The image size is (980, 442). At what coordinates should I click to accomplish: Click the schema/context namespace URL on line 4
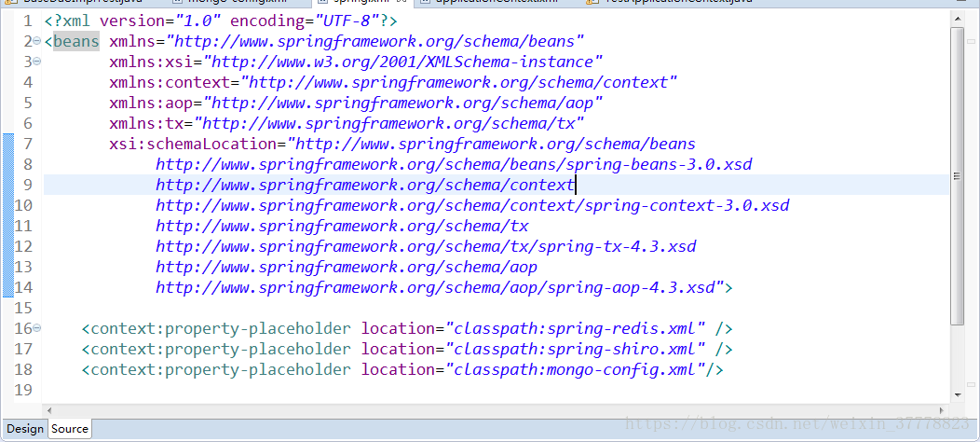coord(458,83)
